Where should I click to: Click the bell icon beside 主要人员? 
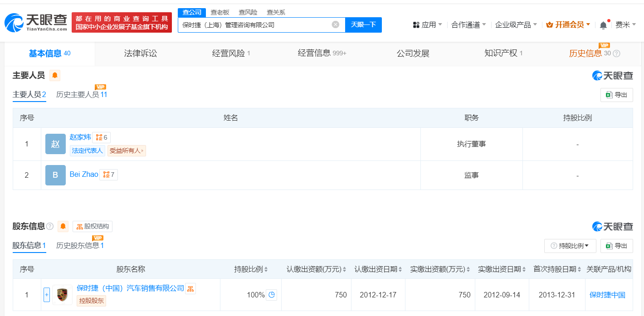point(55,75)
